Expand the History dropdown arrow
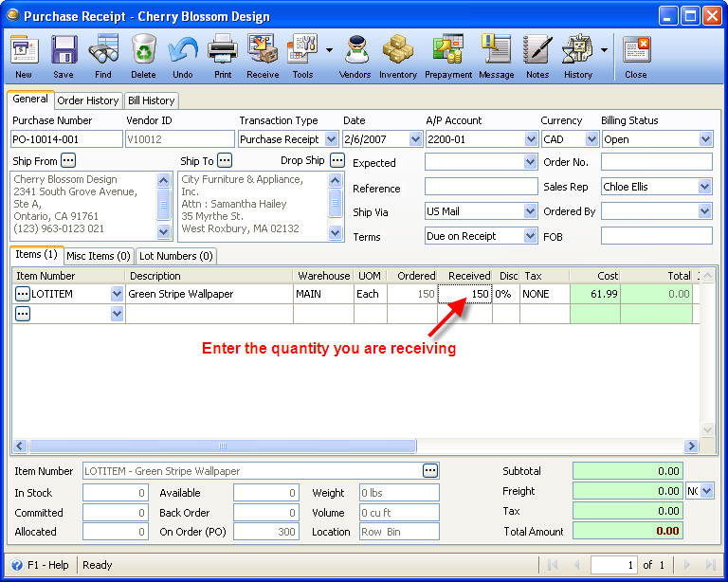Viewport: 728px width, 582px height. point(604,49)
